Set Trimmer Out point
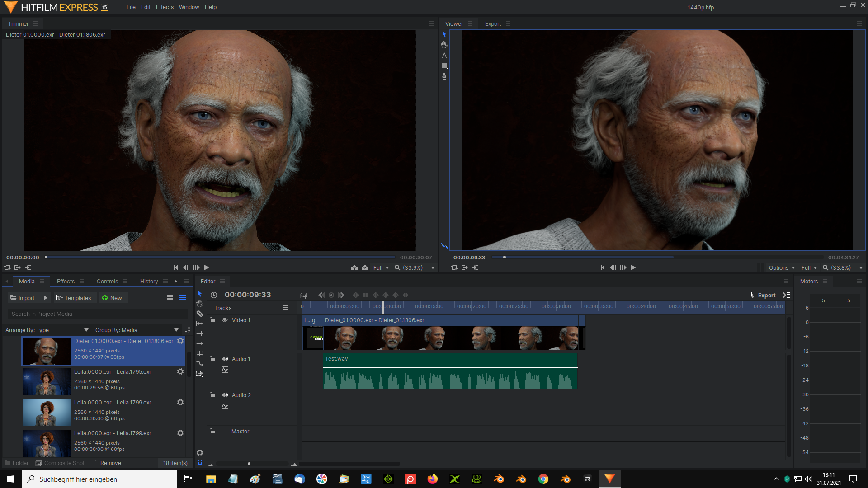868x488 pixels. point(28,267)
